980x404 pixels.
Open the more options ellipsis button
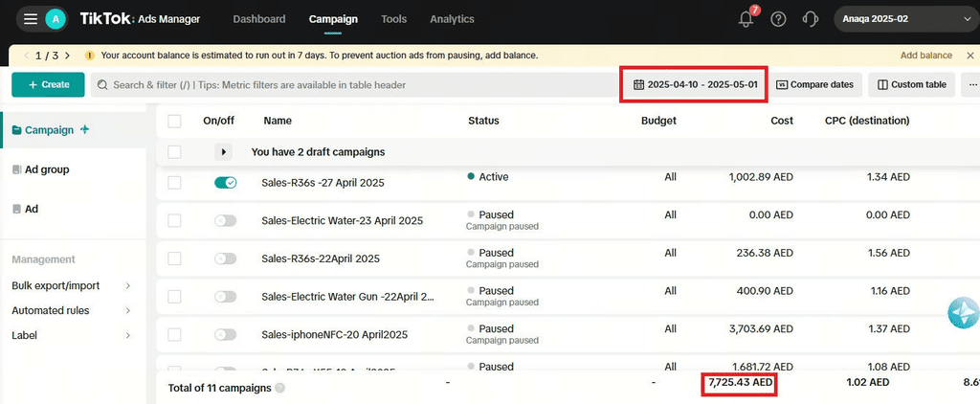coord(972,84)
